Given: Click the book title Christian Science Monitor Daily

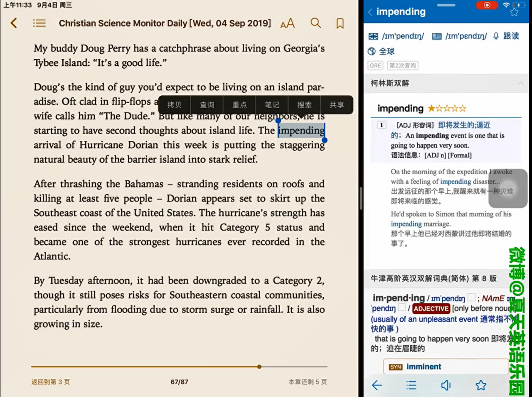Looking at the screenshot, I should point(165,23).
